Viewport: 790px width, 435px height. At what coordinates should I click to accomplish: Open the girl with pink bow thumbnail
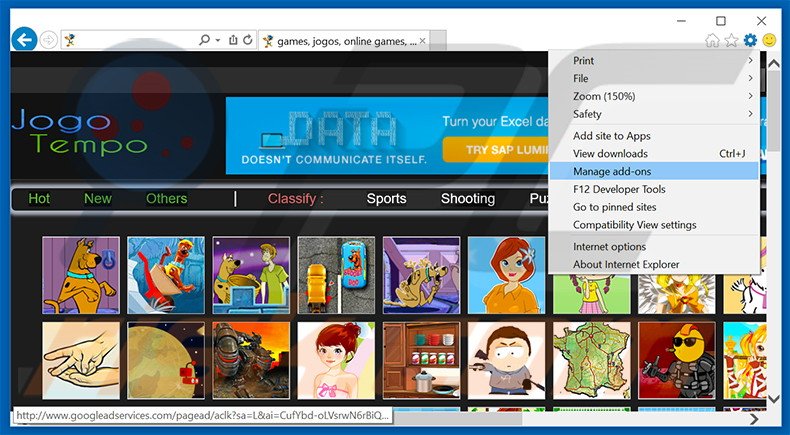[x=336, y=360]
